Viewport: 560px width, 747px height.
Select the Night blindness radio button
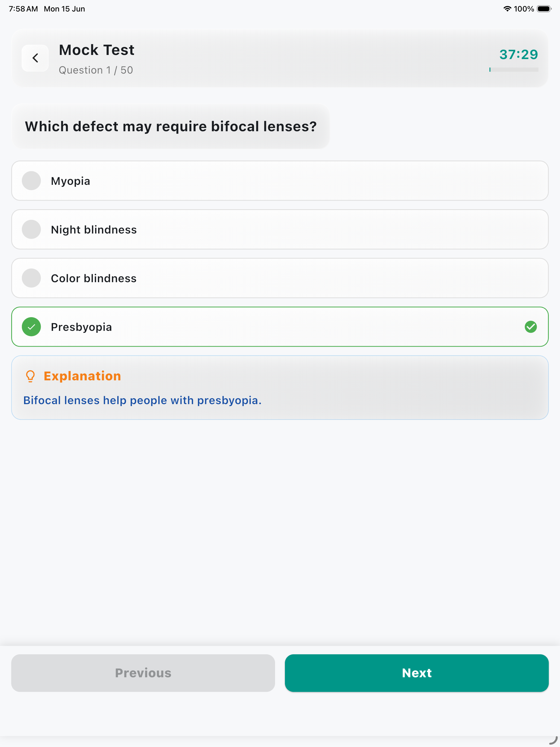point(31,230)
